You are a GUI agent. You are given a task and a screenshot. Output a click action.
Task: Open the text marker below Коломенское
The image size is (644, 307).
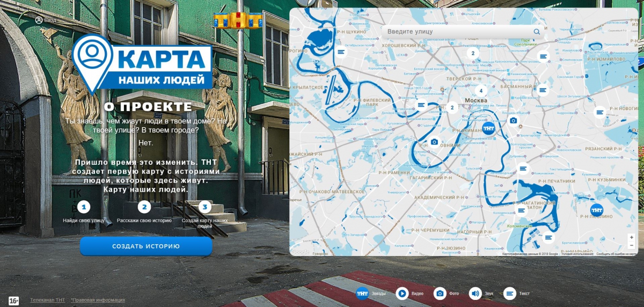coord(548,237)
